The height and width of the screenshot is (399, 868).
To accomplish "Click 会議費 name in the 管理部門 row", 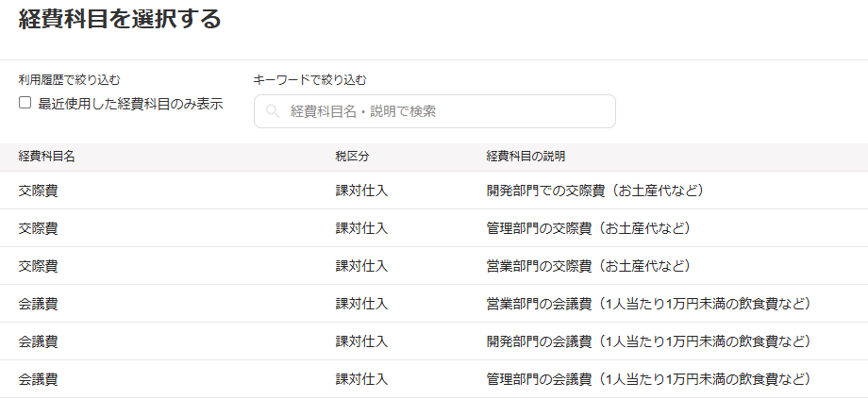I will (x=38, y=379).
